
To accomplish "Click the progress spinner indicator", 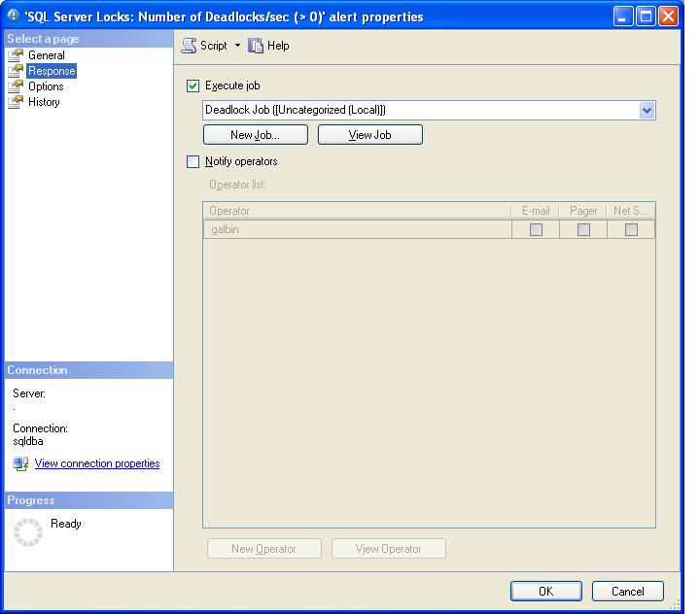I will point(28,532).
